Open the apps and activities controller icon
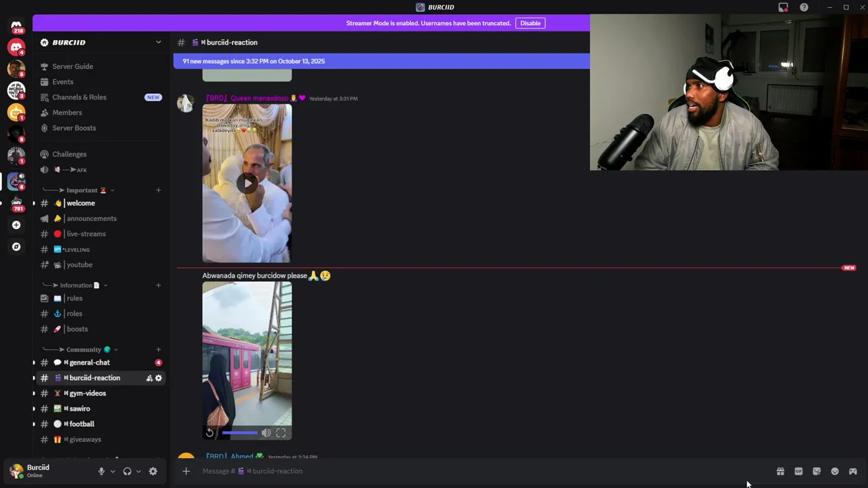The height and width of the screenshot is (488, 868). pyautogui.click(x=853, y=471)
